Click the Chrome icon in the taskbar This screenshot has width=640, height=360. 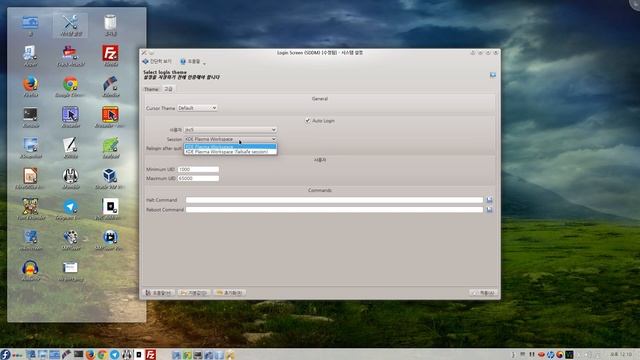(102, 354)
